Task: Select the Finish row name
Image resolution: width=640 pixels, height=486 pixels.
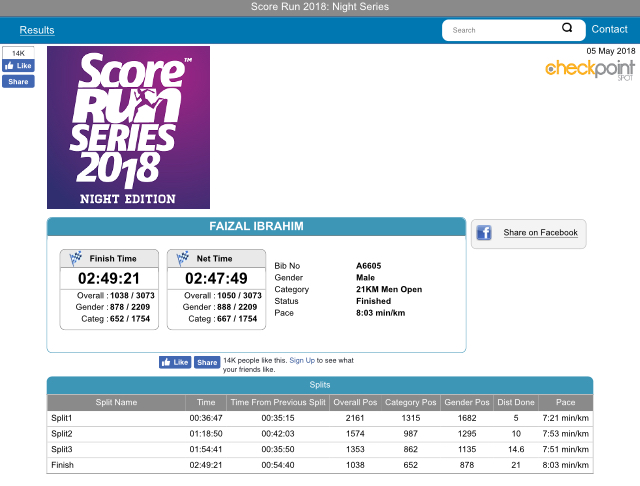Action: click(62, 465)
